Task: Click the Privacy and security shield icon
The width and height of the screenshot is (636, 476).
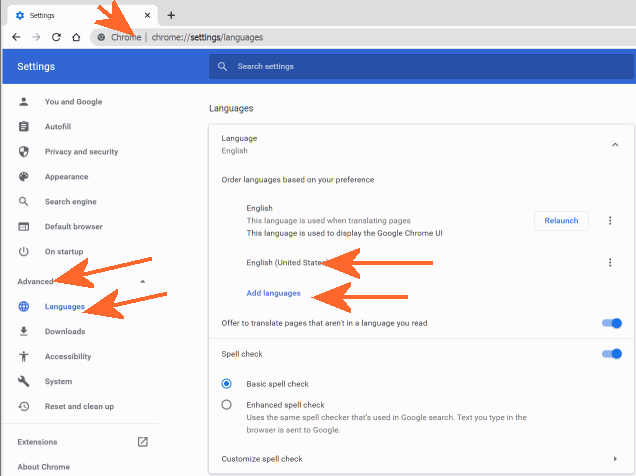Action: pyautogui.click(x=24, y=152)
